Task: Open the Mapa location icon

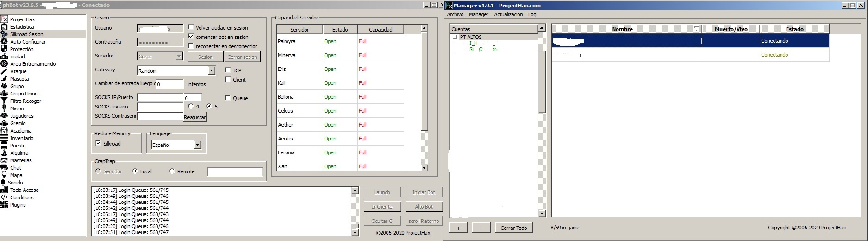Action: point(4,175)
